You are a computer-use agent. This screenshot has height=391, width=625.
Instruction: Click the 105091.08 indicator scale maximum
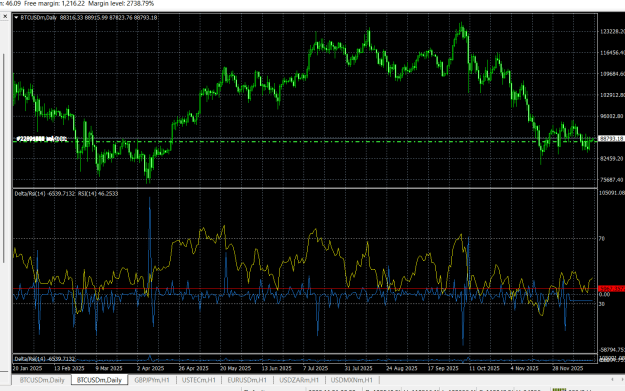(x=612, y=193)
